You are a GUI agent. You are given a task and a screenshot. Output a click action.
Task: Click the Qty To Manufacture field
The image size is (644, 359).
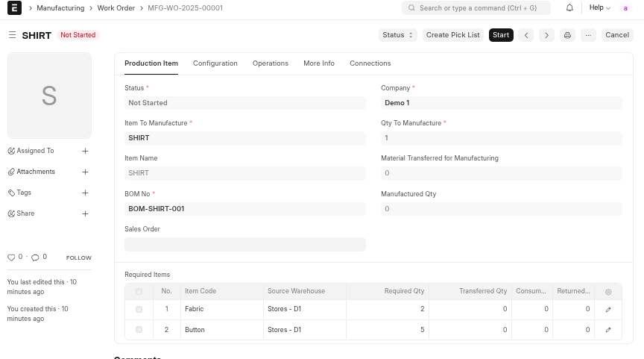pos(502,138)
